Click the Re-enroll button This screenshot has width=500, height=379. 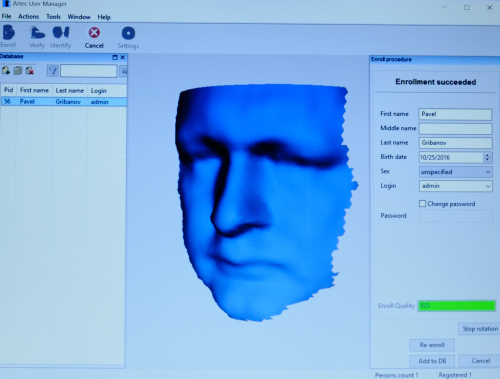pyautogui.click(x=432, y=345)
